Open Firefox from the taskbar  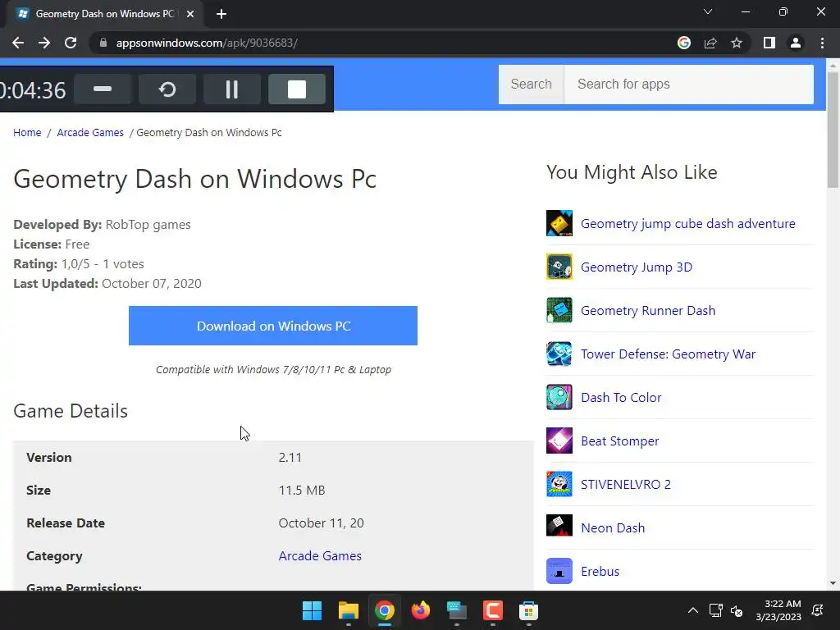pos(421,610)
